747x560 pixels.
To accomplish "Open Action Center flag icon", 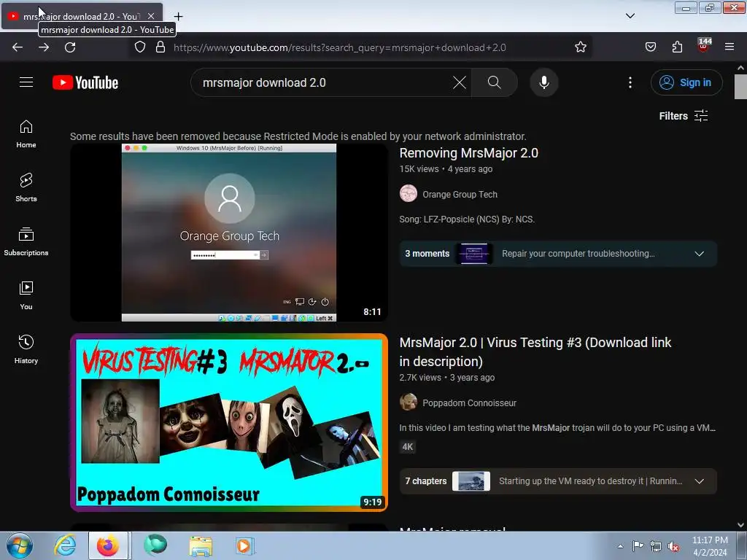I will tap(638, 546).
